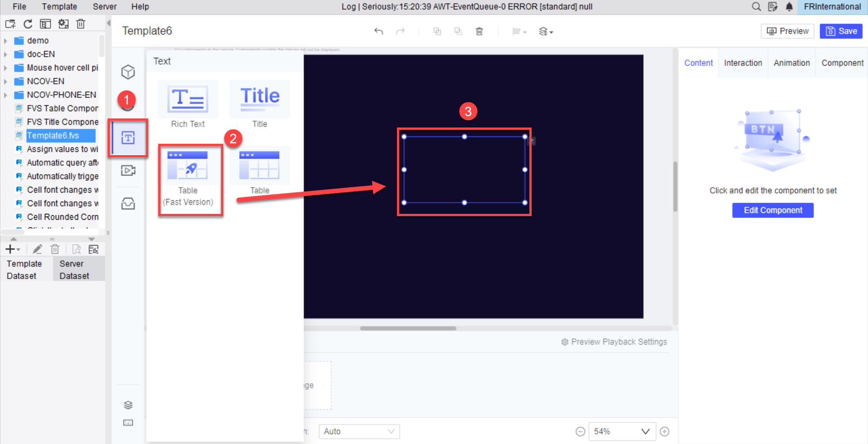This screenshot has width=868, height=444.
Task: Switch to the Interaction tab
Action: (743, 63)
